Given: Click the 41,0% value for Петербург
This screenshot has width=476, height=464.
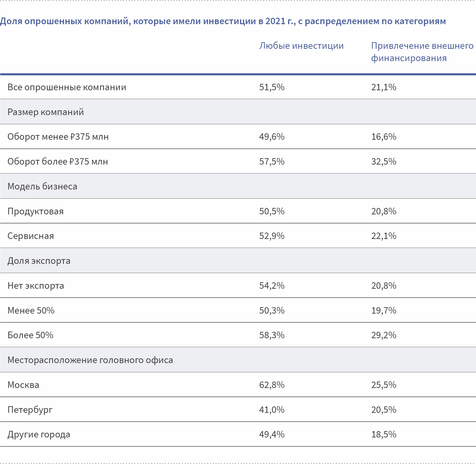Looking at the screenshot, I should 272,410.
